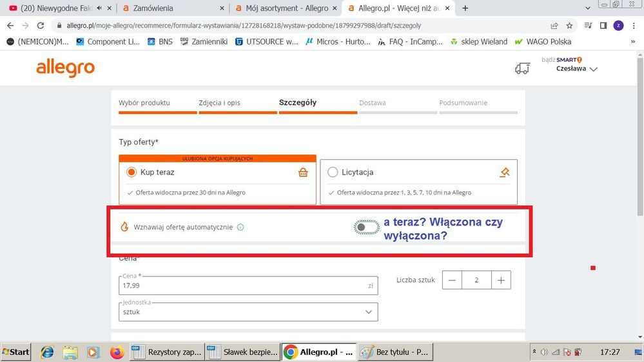Image resolution: width=644 pixels, height=362 pixels.
Task: Close the Zamówienia browser tab
Action: [222, 8]
